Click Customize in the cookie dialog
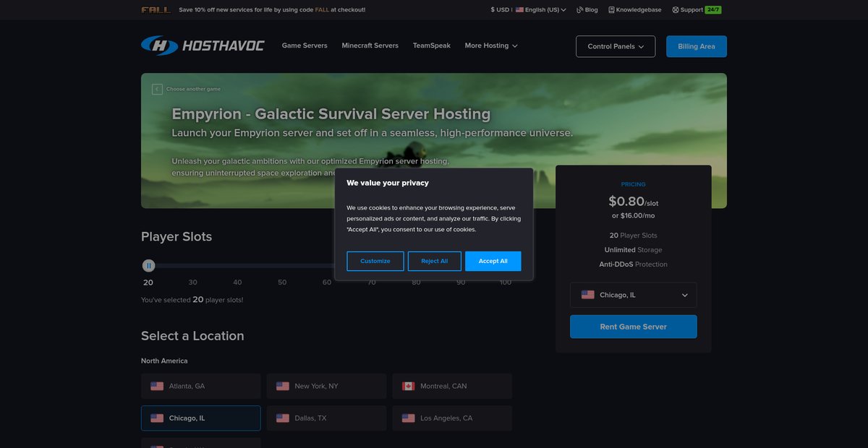 (375, 261)
